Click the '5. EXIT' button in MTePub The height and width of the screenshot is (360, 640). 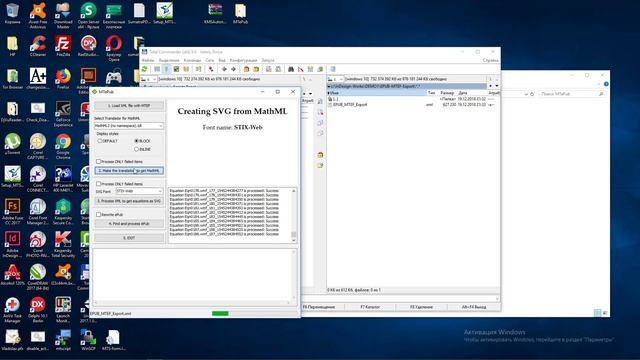coord(129,238)
